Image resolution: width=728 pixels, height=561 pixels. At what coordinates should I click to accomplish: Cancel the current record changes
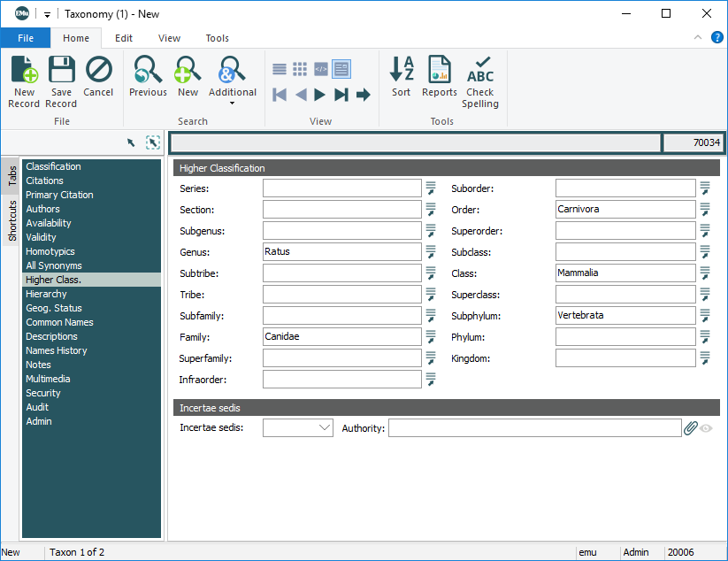tap(98, 71)
